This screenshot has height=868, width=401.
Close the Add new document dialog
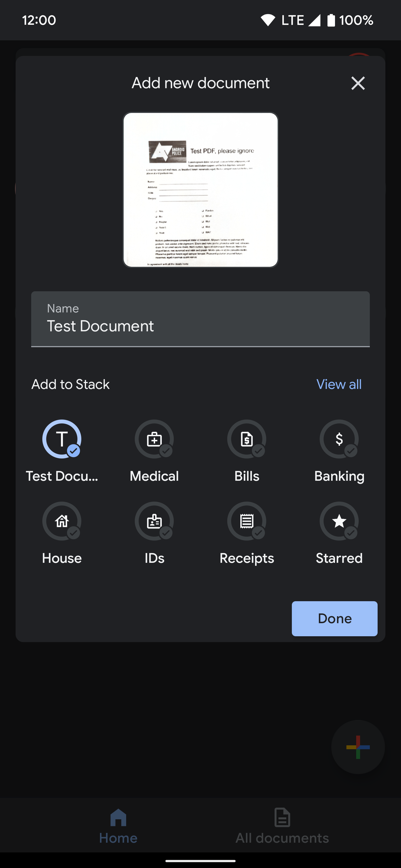358,83
